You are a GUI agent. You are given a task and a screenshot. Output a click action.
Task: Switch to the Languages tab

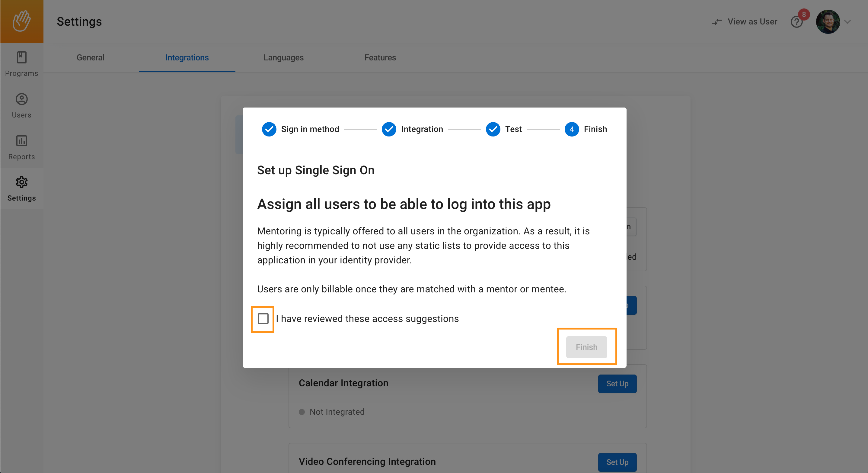pos(283,58)
